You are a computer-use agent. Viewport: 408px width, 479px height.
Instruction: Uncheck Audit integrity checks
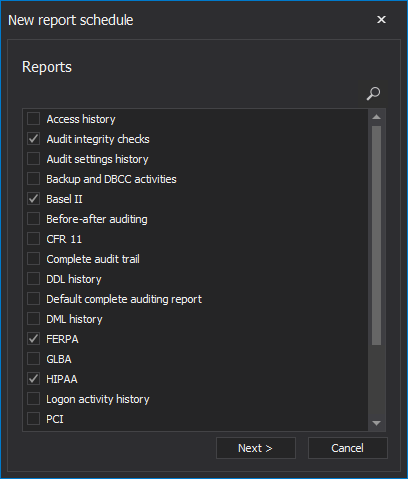pos(33,139)
